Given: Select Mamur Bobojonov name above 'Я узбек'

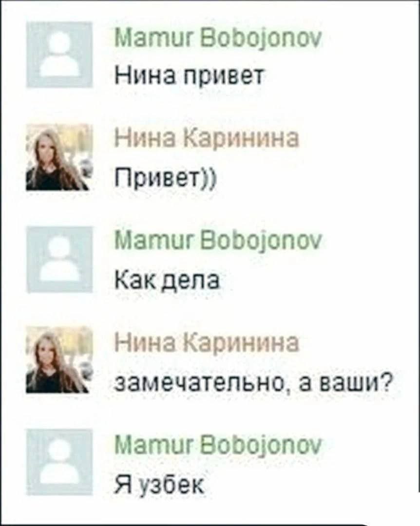Looking at the screenshot, I should click(218, 445).
